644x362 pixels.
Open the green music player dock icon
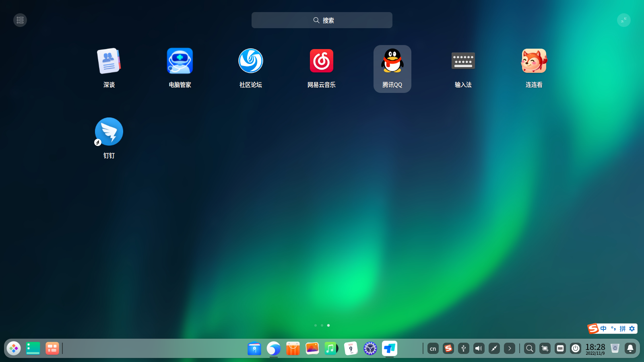(x=332, y=348)
